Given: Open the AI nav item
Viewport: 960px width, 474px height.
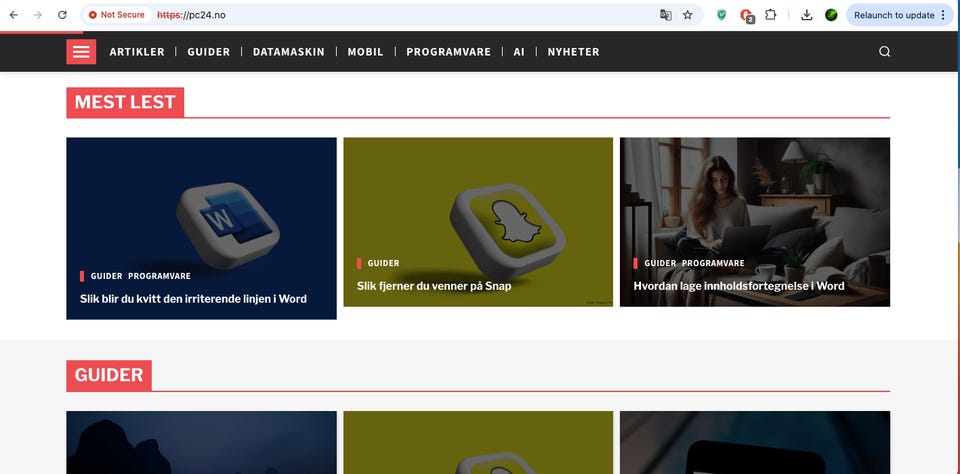Looking at the screenshot, I should point(519,52).
